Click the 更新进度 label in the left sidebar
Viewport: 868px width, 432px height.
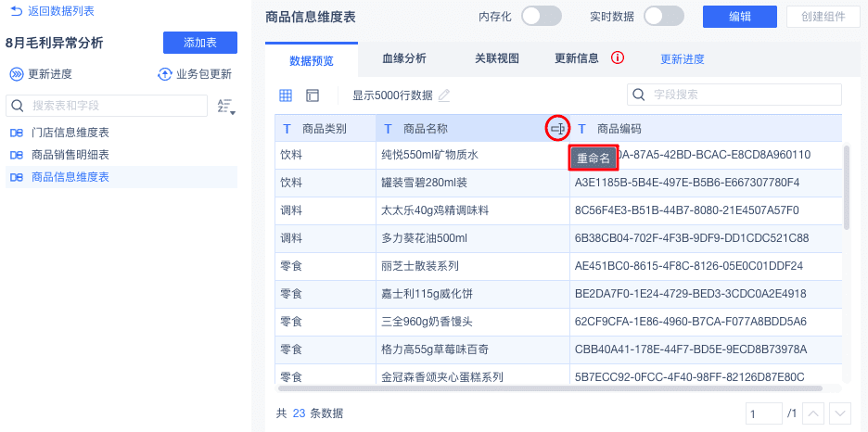tap(50, 75)
